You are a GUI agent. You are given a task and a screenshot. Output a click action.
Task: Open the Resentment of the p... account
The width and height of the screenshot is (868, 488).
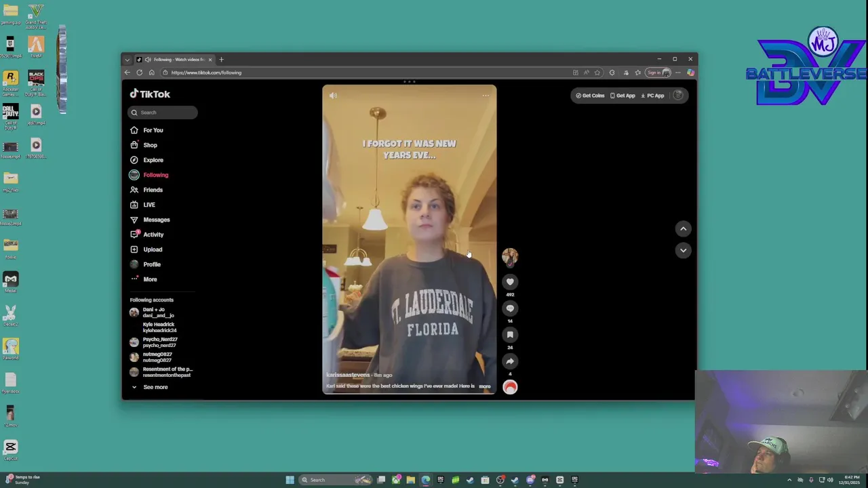pyautogui.click(x=161, y=372)
